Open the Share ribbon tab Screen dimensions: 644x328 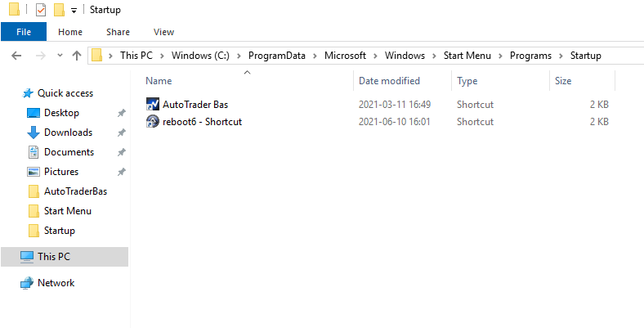coord(118,32)
